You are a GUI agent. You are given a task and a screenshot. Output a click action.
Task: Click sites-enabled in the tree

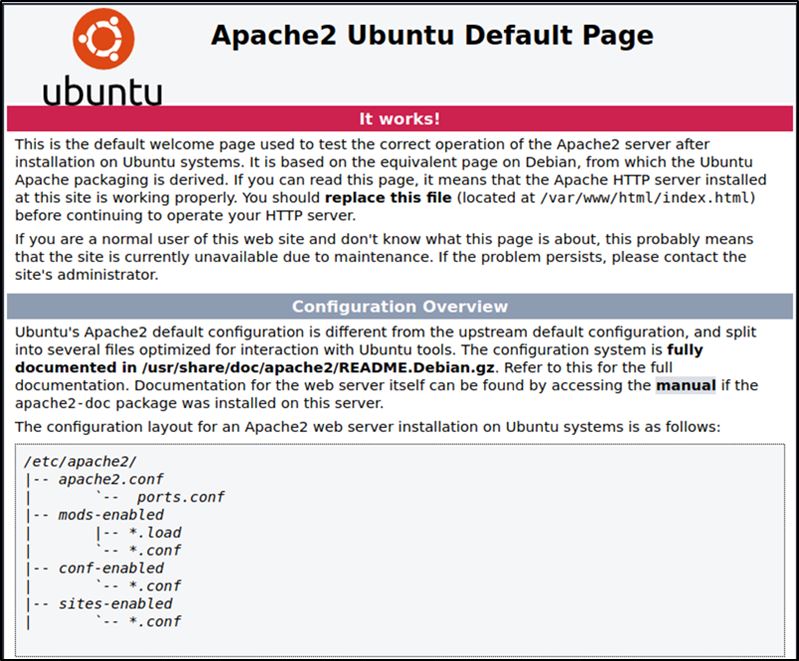(115, 604)
